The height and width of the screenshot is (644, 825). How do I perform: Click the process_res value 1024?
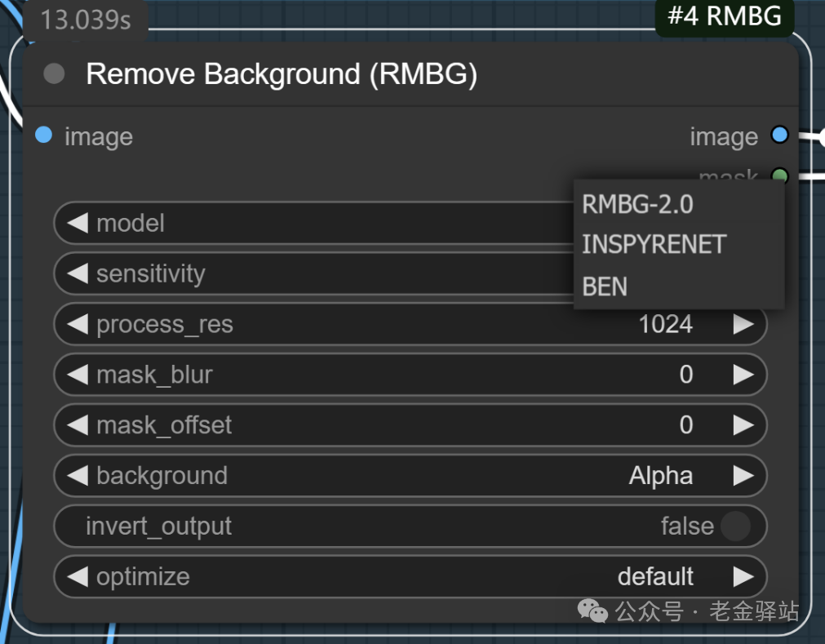(x=666, y=324)
